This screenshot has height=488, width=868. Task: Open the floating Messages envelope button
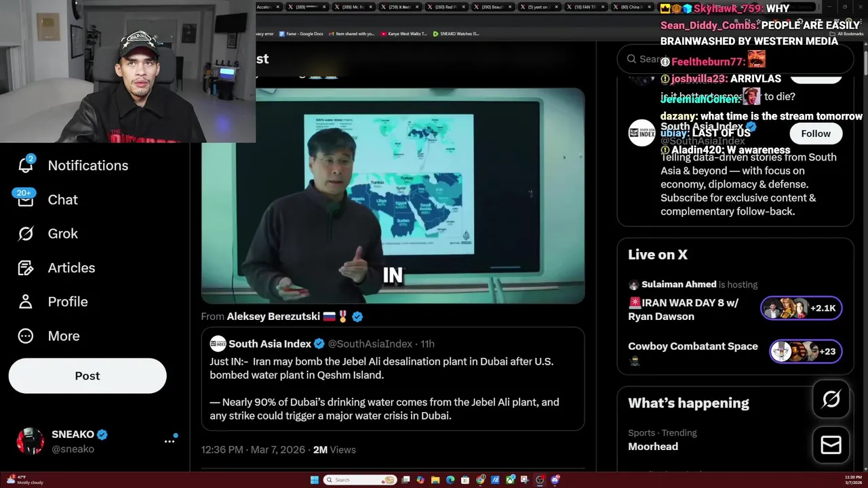[831, 445]
